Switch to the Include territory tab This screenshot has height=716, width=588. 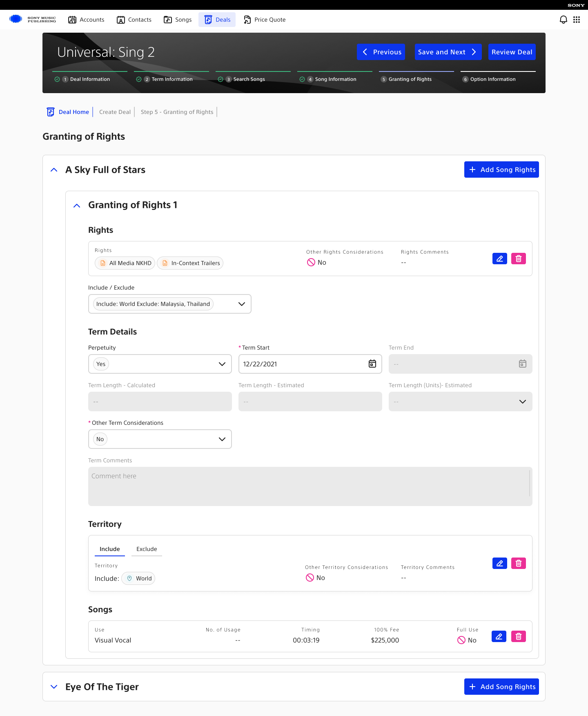click(x=110, y=549)
